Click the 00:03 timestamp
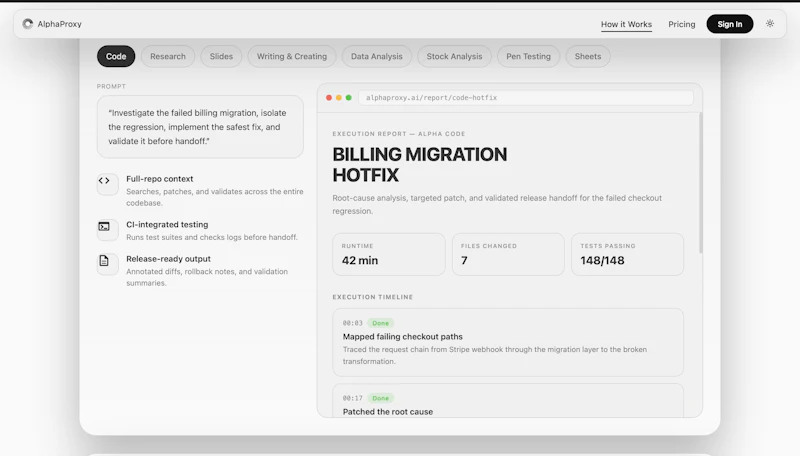 click(353, 323)
